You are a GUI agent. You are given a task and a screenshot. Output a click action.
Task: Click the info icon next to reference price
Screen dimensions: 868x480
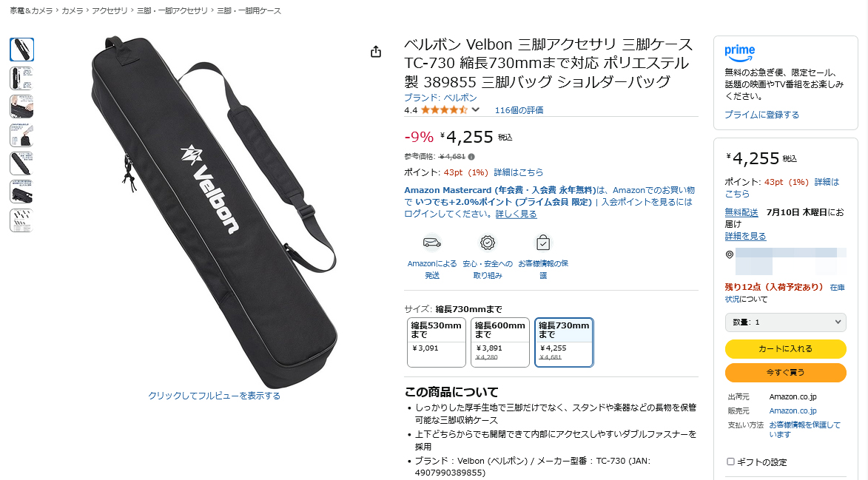(471, 157)
